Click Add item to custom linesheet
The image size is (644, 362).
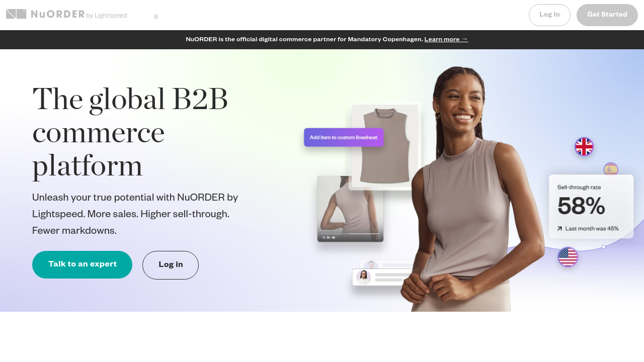[344, 137]
